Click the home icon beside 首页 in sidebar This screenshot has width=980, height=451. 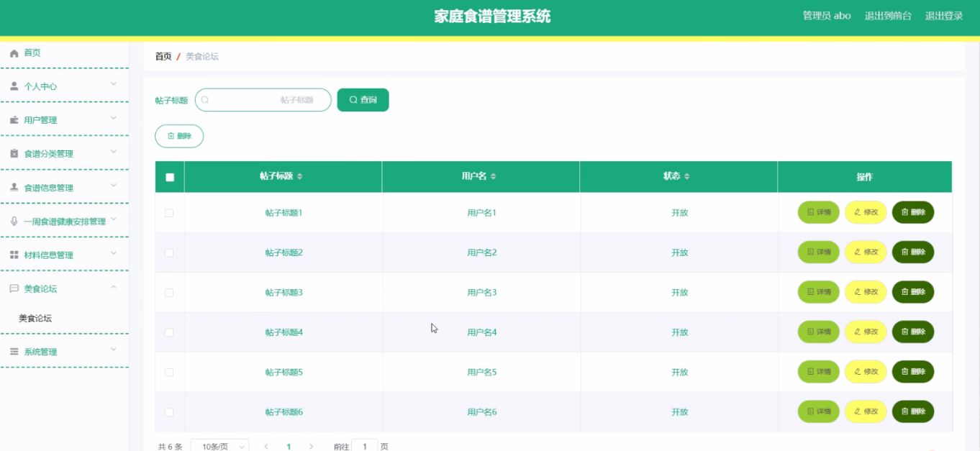click(x=14, y=53)
